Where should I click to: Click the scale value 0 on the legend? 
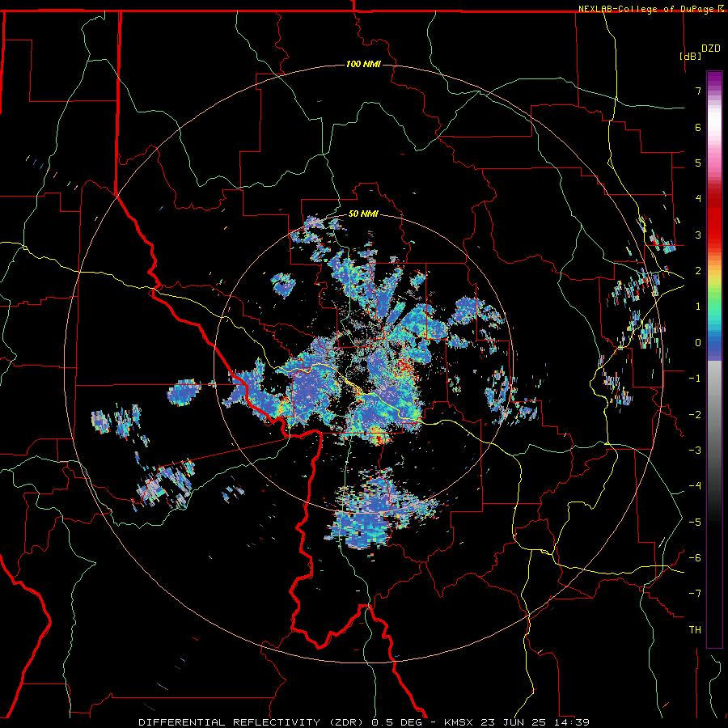[698, 343]
